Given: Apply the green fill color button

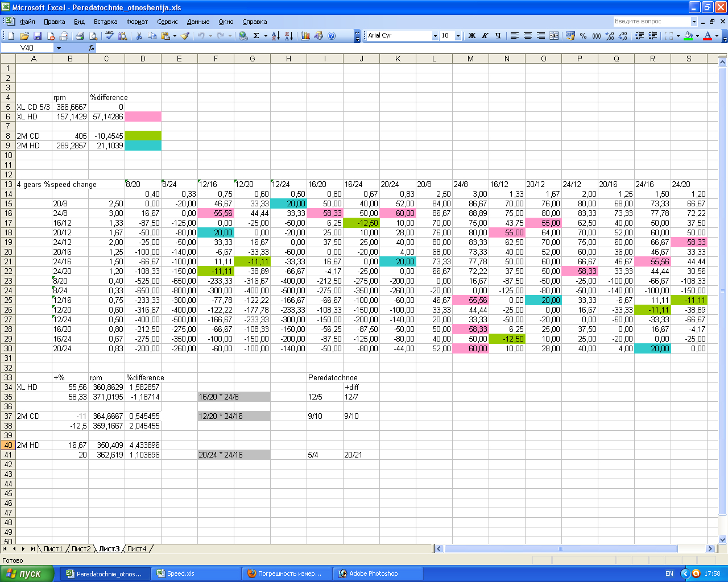Looking at the screenshot, I should pyautogui.click(x=688, y=36).
